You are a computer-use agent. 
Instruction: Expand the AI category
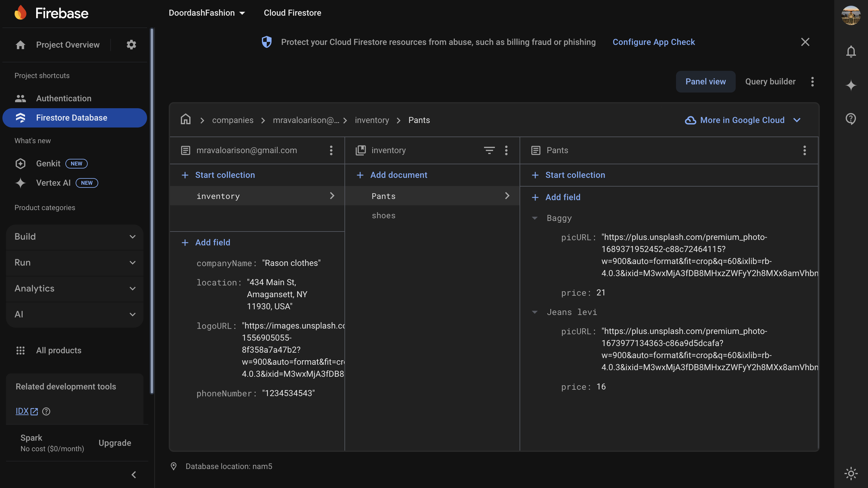(x=75, y=314)
